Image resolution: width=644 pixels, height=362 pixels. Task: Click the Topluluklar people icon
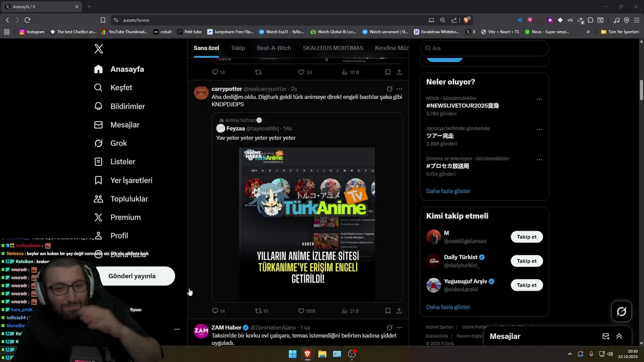point(99,199)
